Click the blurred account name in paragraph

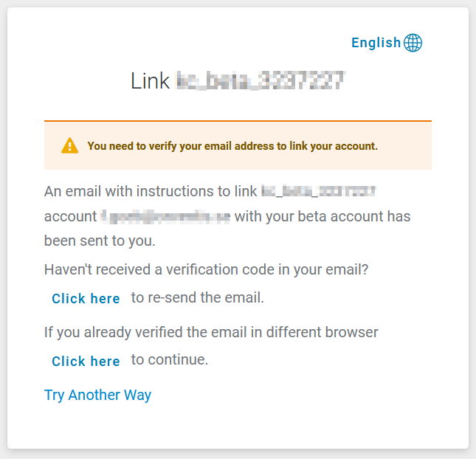point(319,192)
